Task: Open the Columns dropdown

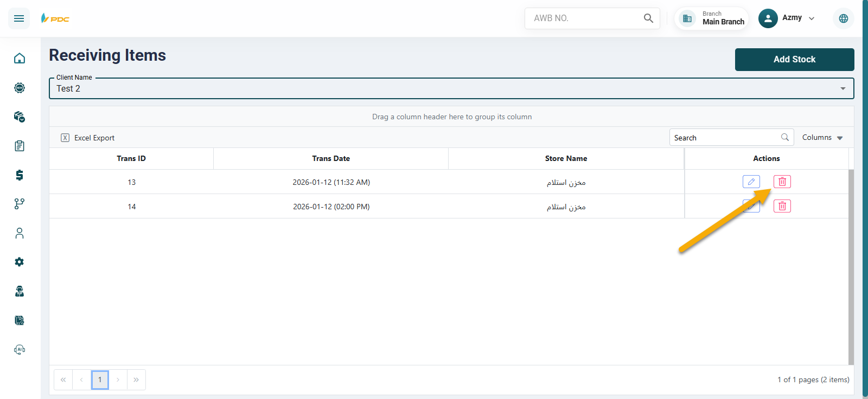Action: pyautogui.click(x=822, y=138)
